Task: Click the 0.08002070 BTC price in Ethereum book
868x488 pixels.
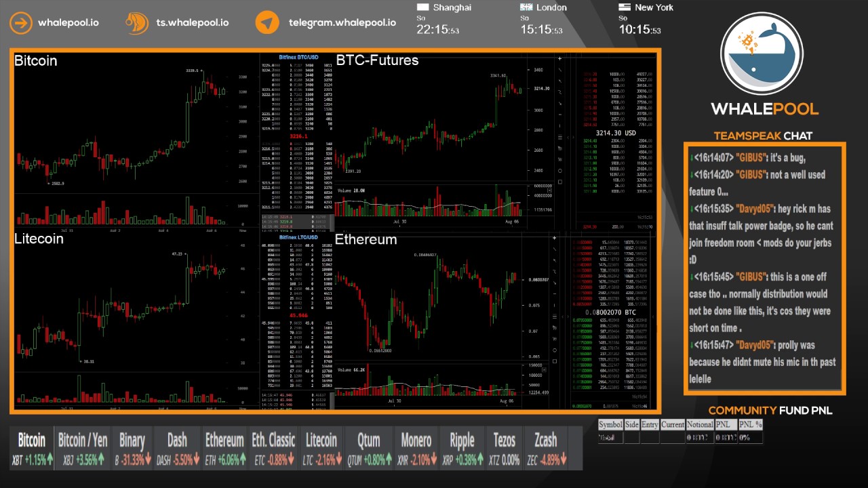Action: tap(610, 312)
